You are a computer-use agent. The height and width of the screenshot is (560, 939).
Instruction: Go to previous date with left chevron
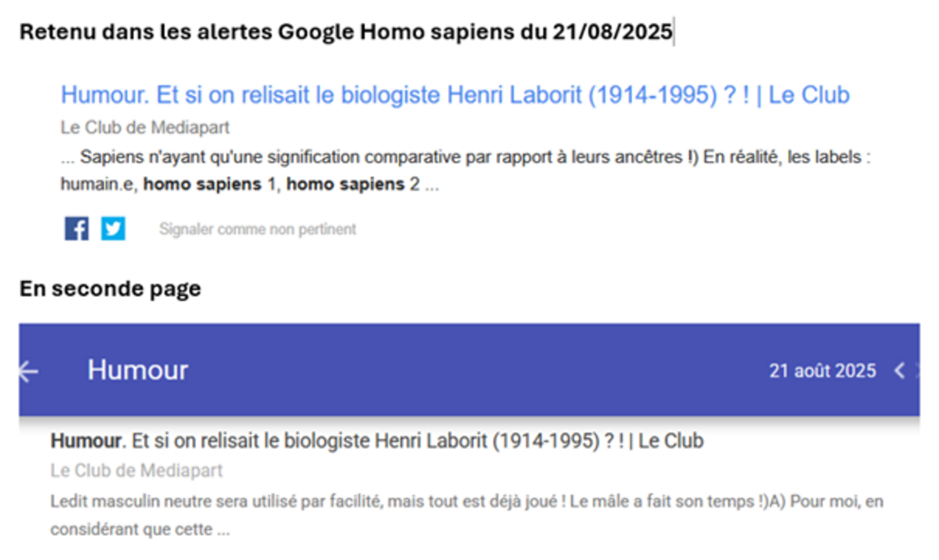899,371
